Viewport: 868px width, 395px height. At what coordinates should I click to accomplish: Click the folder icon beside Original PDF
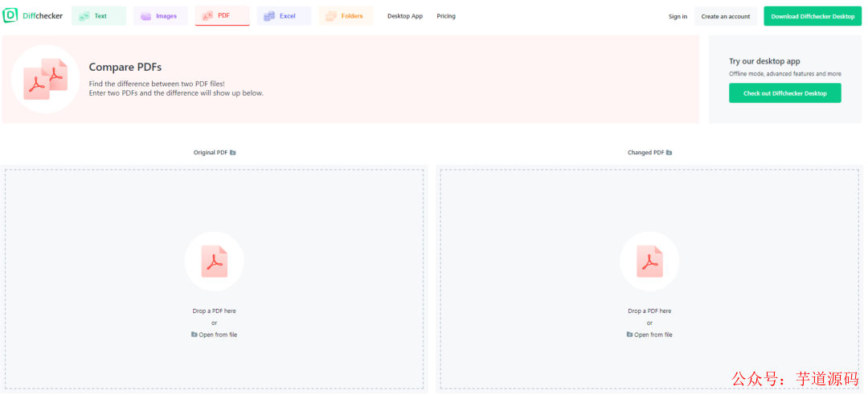pyautogui.click(x=233, y=152)
